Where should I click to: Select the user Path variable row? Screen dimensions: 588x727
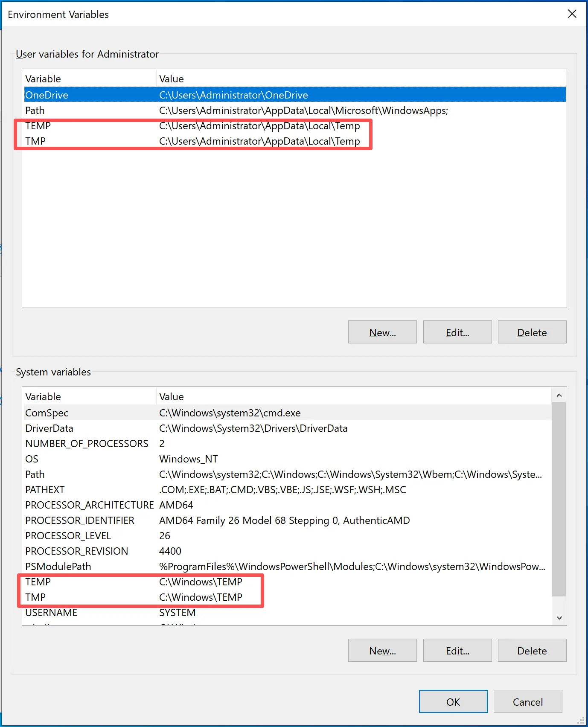(x=35, y=111)
